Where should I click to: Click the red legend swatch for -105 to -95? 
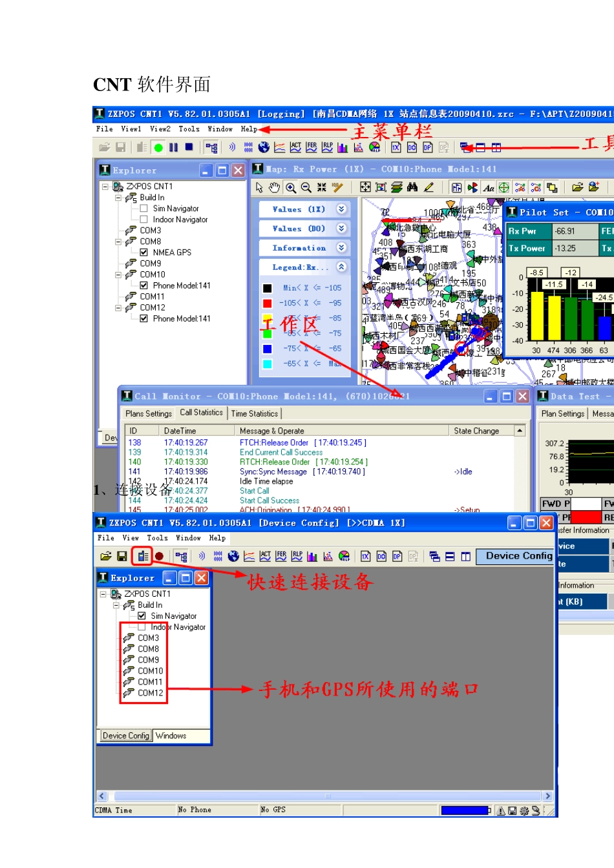267,303
